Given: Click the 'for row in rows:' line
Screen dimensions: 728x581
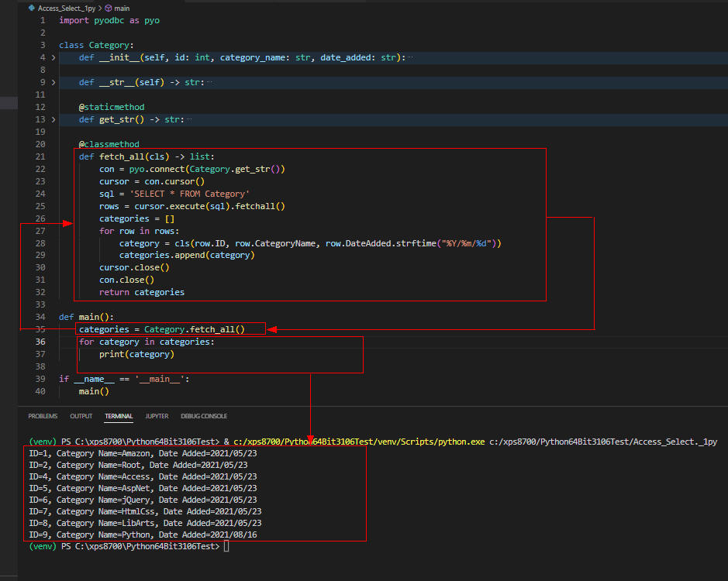Looking at the screenshot, I should coord(140,231).
